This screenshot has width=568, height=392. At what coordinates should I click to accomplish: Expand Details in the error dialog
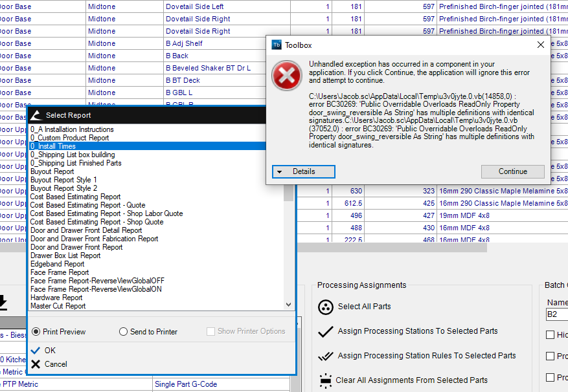click(x=303, y=171)
